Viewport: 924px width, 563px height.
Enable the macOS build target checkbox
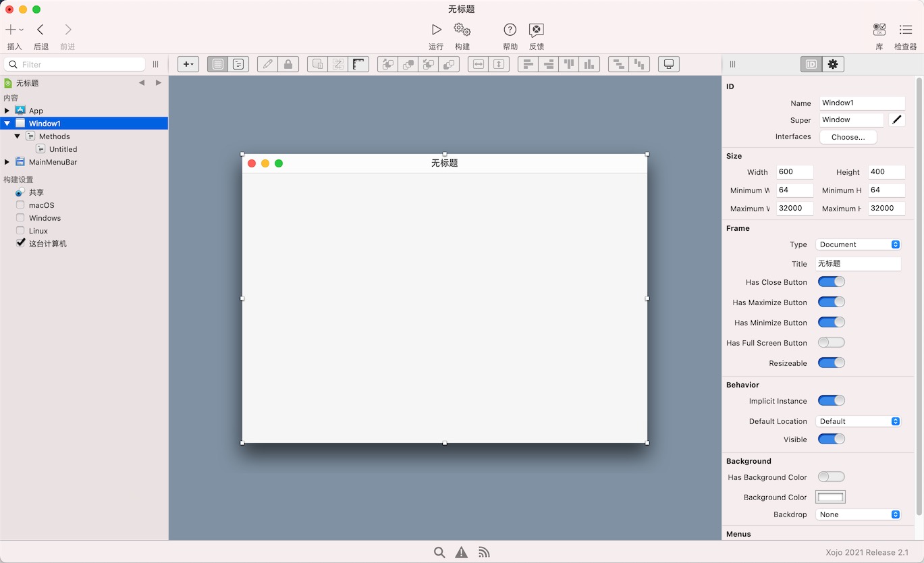click(20, 205)
